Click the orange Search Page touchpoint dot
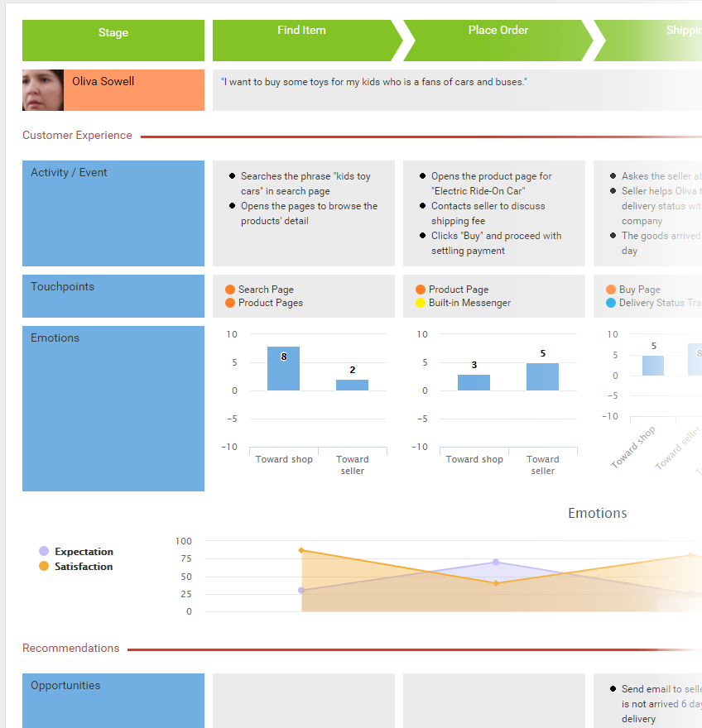The image size is (702, 728). point(230,290)
